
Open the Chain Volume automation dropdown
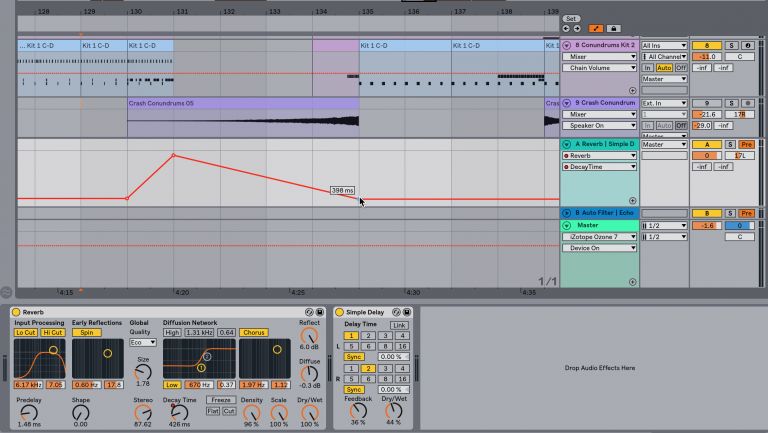600,68
